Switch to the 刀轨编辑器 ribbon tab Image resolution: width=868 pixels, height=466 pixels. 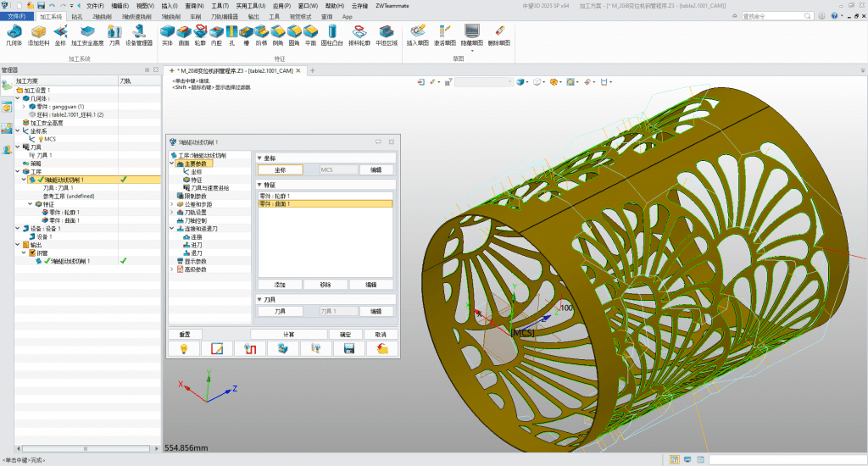[226, 16]
